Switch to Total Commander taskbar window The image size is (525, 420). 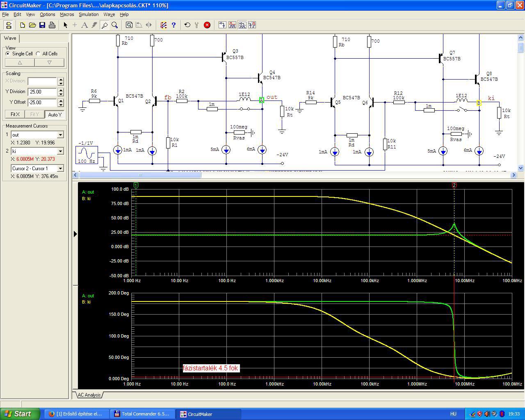pyautogui.click(x=142, y=414)
